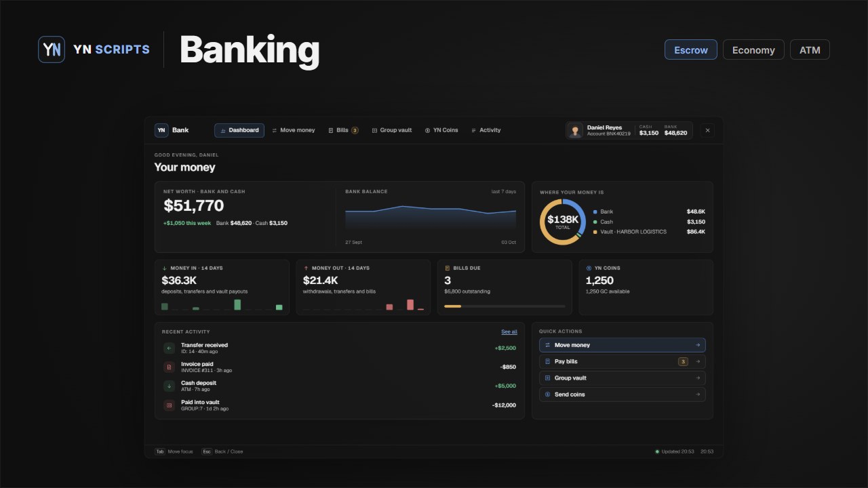Open Daniel Reyes profile avatar

coord(575,130)
